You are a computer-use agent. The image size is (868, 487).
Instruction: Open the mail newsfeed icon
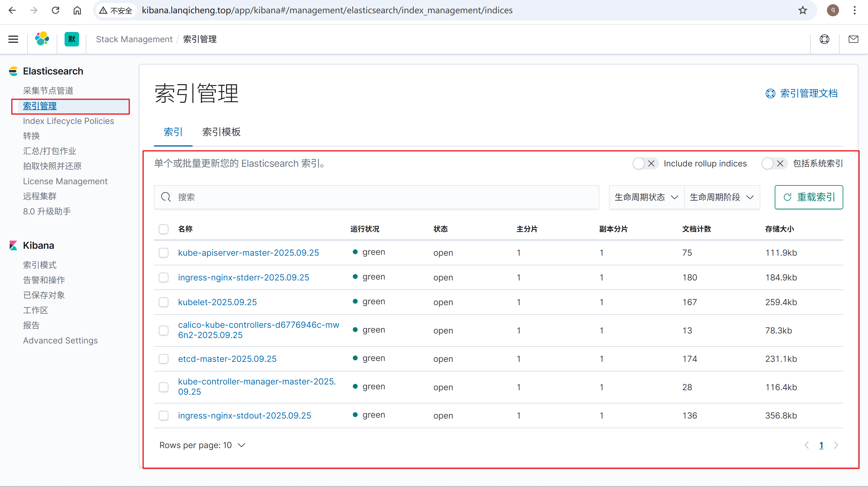tap(854, 40)
